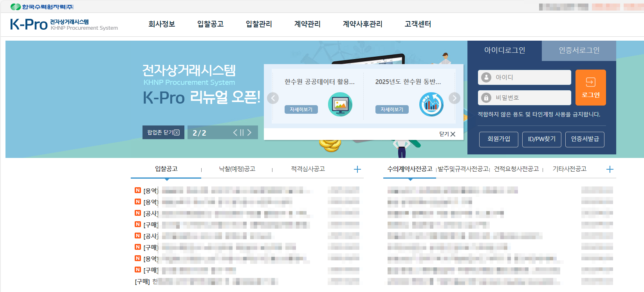Select the 수의계약사전공고 tab
This screenshot has height=292, width=644.
[x=410, y=169]
